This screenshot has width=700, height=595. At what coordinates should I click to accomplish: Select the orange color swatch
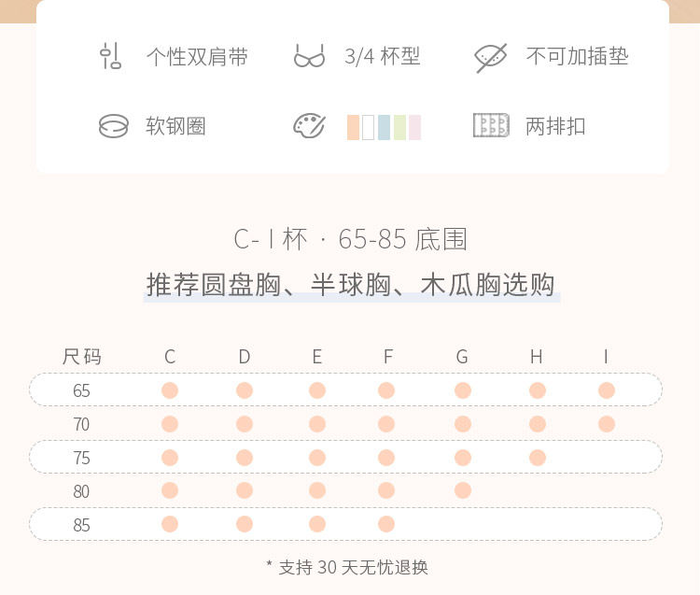(x=353, y=127)
